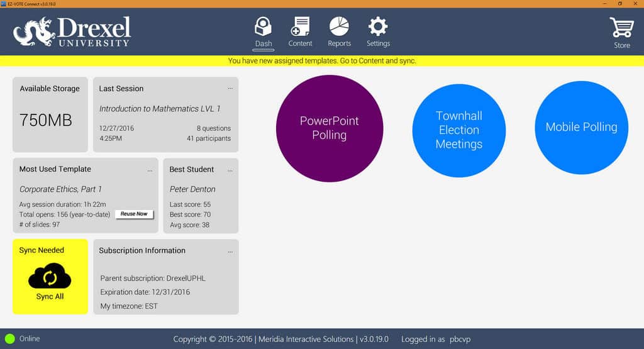Open the Store shopping cart
The height and width of the screenshot is (349, 644).
click(x=621, y=28)
